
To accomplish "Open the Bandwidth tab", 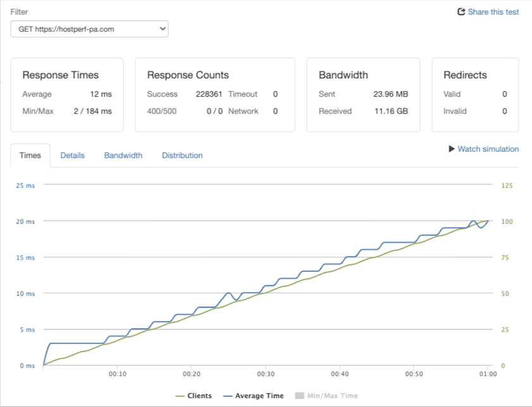I will 123,155.
